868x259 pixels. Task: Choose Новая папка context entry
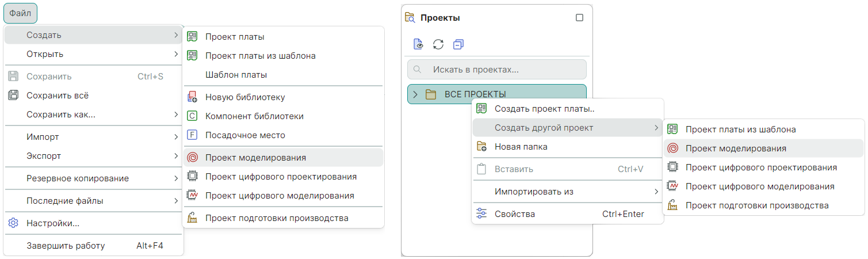tap(568, 147)
